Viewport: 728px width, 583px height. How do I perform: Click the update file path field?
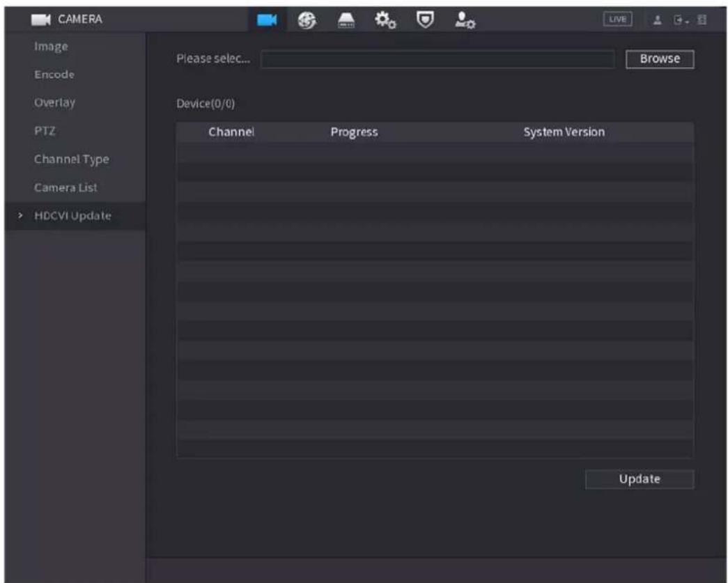tap(437, 59)
